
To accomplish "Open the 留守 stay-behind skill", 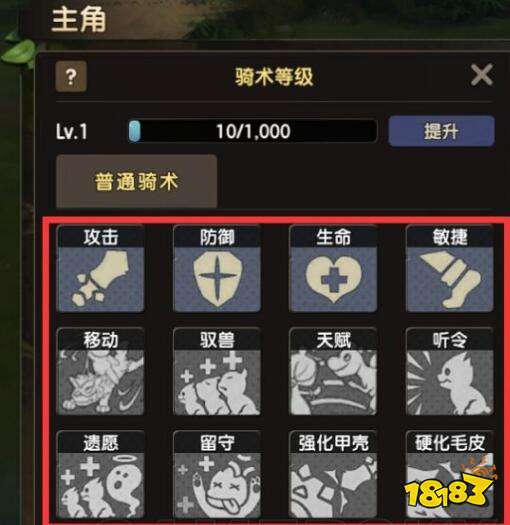I will (x=217, y=474).
